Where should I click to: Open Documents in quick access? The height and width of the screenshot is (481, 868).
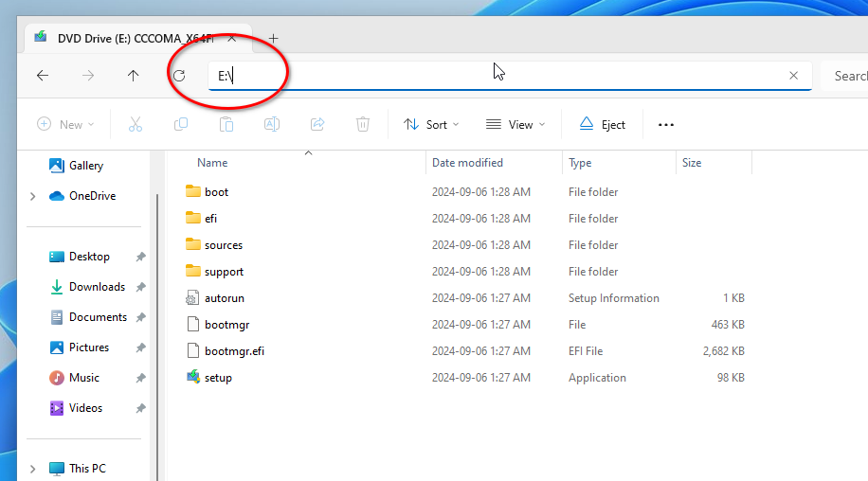coord(98,317)
